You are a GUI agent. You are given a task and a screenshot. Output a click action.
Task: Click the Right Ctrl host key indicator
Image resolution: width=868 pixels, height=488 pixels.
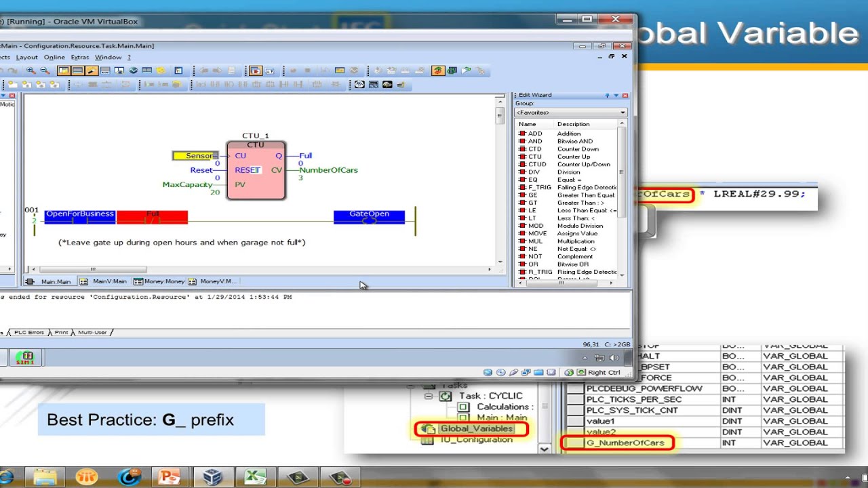pyautogui.click(x=604, y=372)
